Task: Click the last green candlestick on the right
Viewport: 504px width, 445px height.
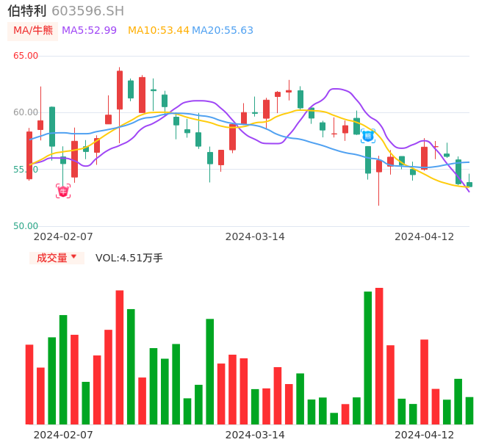Action: click(469, 184)
